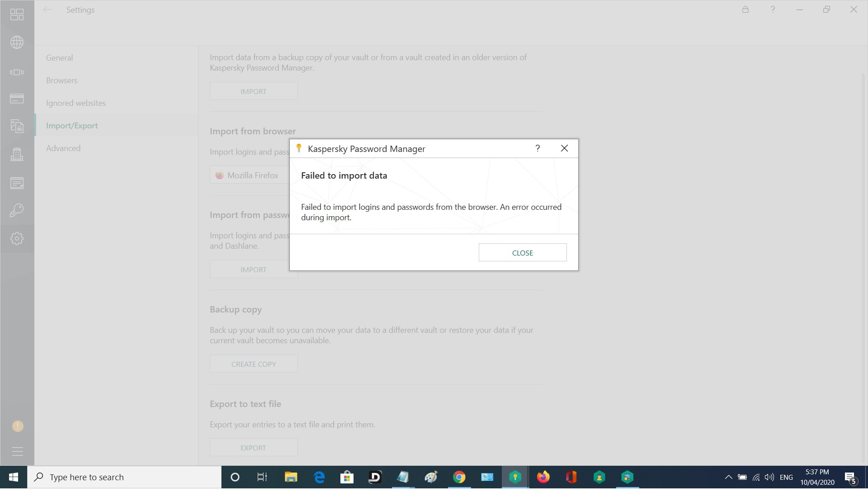
Task: Show hidden system tray icons
Action: click(728, 477)
